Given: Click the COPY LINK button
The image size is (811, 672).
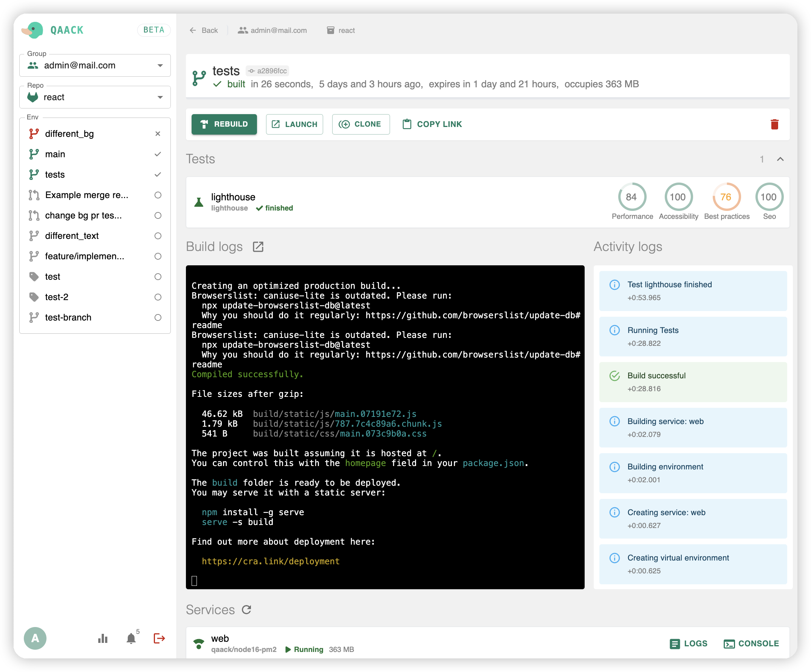Looking at the screenshot, I should pos(432,124).
